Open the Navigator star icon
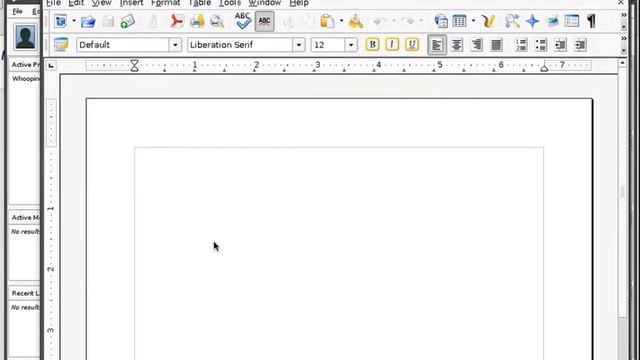 pyautogui.click(x=532, y=21)
